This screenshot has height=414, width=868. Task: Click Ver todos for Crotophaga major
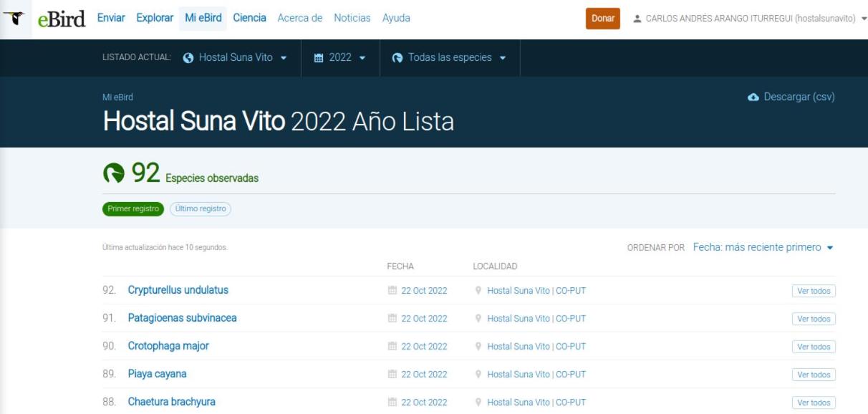(x=814, y=347)
